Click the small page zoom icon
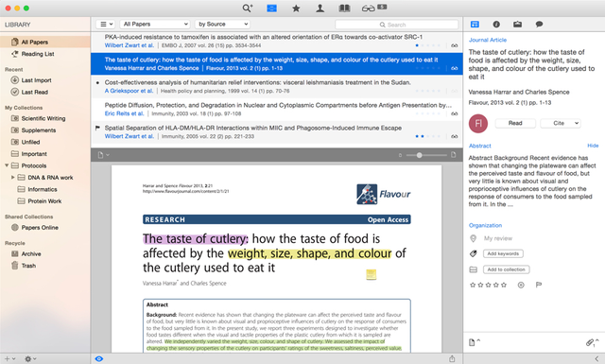The height and width of the screenshot is (364, 605). coord(400,155)
